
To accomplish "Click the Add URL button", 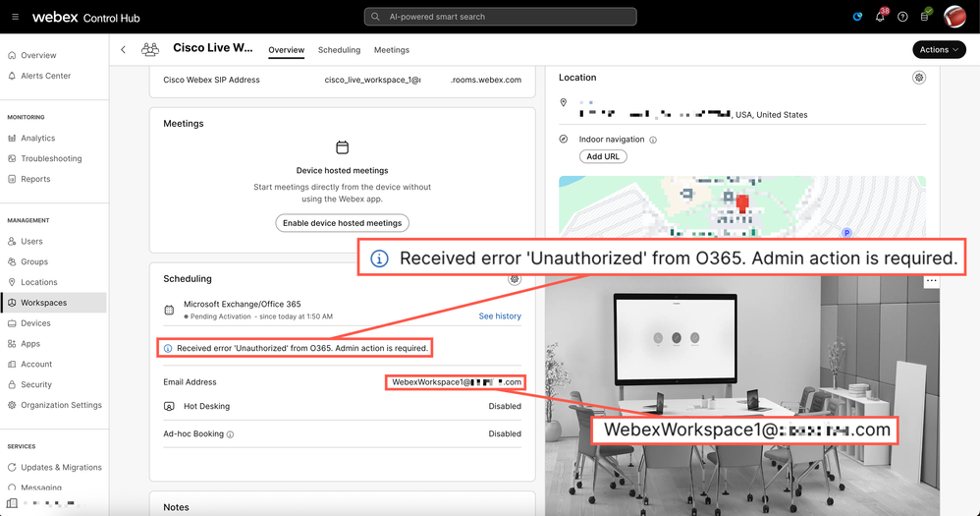I will click(x=603, y=156).
